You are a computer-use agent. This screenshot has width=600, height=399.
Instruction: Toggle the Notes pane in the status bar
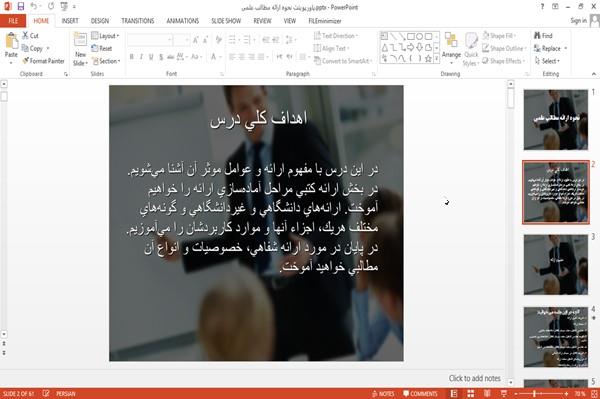click(x=383, y=394)
